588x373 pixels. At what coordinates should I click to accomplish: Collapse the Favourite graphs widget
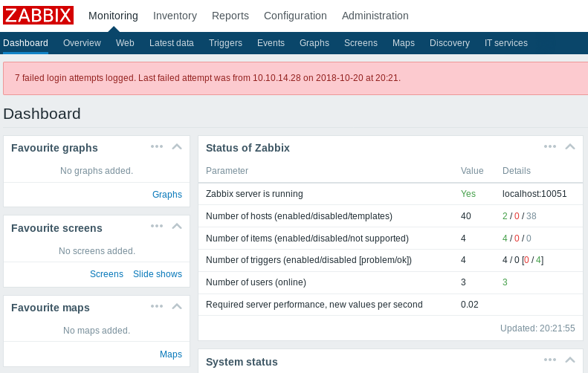[177, 146]
